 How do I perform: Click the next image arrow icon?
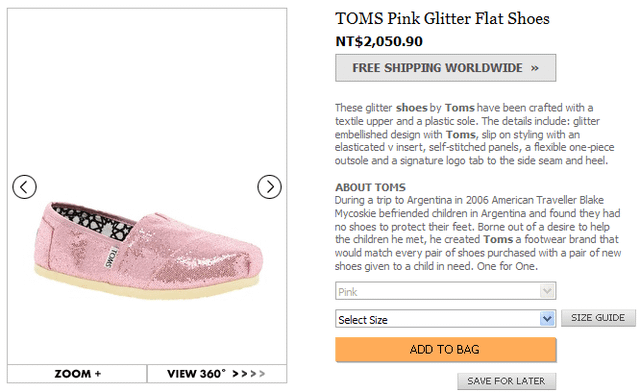click(x=269, y=187)
